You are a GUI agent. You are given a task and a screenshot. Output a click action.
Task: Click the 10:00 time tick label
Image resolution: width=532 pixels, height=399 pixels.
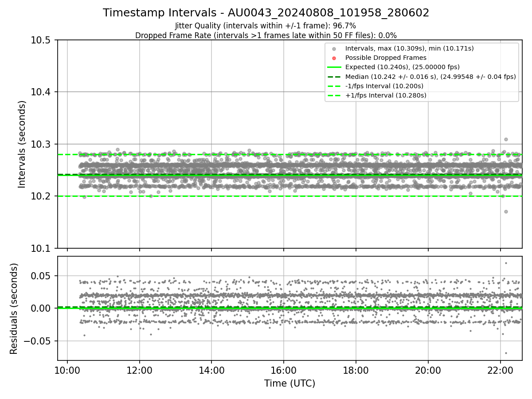(67, 370)
